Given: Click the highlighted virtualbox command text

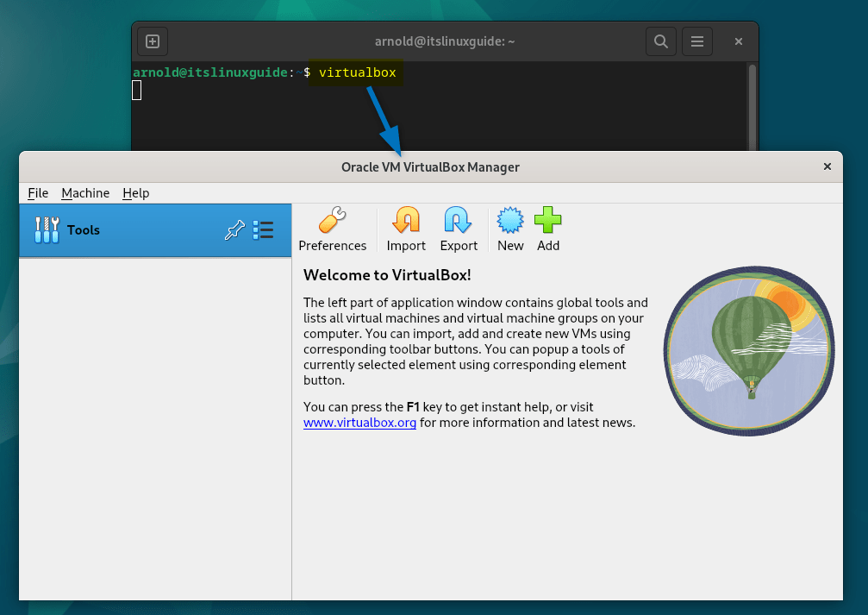Looking at the screenshot, I should coord(357,72).
